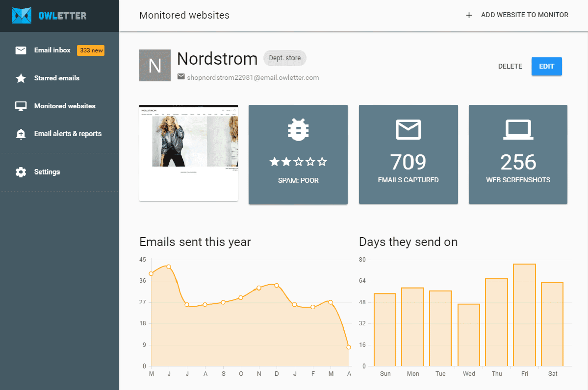Click the shopnordstrom email address link
The height and width of the screenshot is (390, 588).
253,77
